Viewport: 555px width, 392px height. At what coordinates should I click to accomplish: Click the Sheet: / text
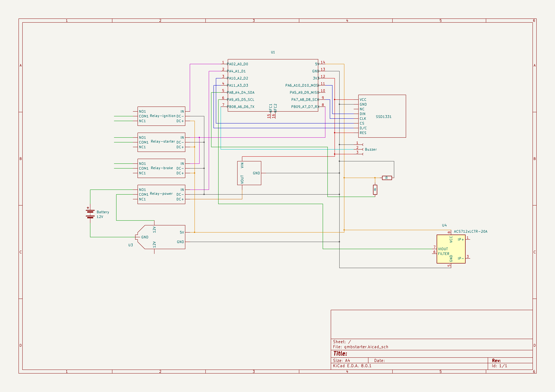tap(342, 342)
